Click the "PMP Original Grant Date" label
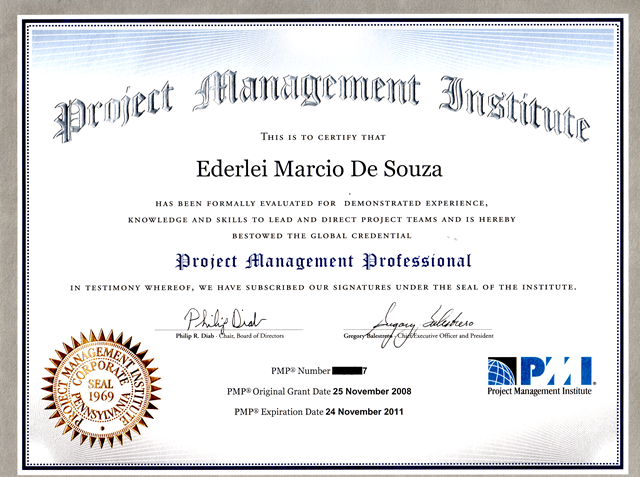This screenshot has height=477, width=640. (x=279, y=391)
